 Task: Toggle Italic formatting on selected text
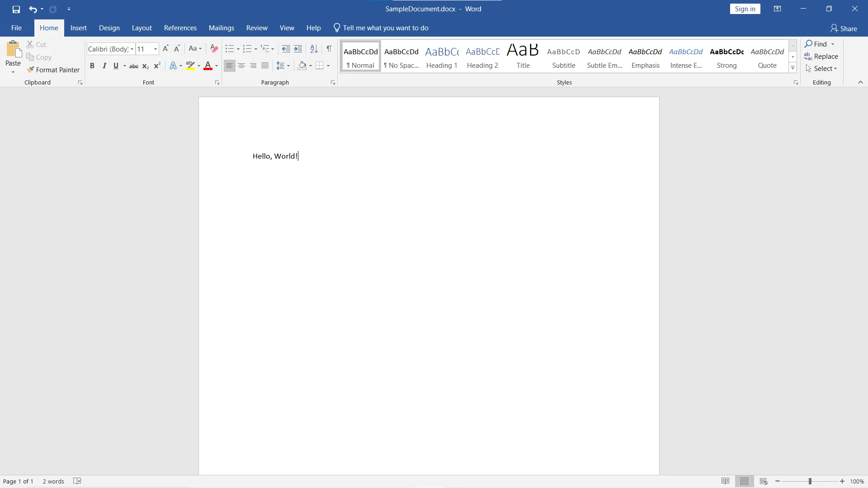click(x=104, y=66)
